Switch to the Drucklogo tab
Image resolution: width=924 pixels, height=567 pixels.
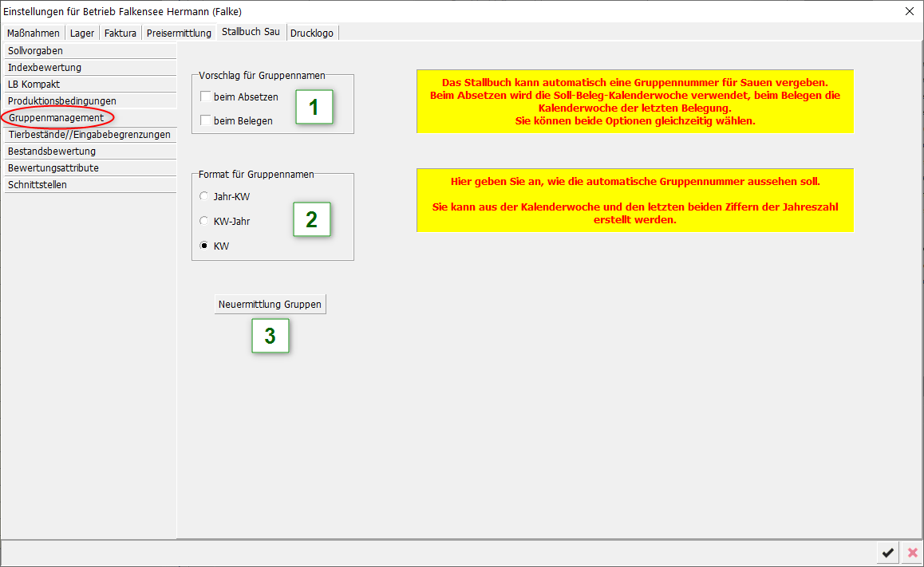pos(313,33)
